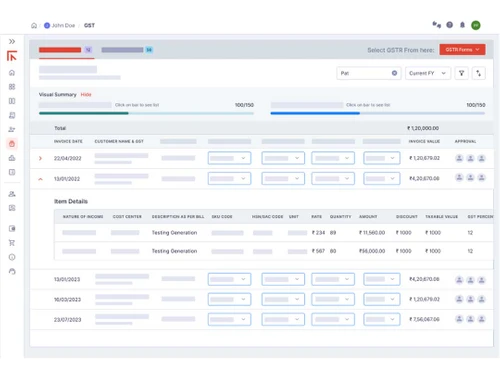Click Testing Generation in the ₹ 234 rate row
This screenshot has height=375, width=500.
pos(174,233)
